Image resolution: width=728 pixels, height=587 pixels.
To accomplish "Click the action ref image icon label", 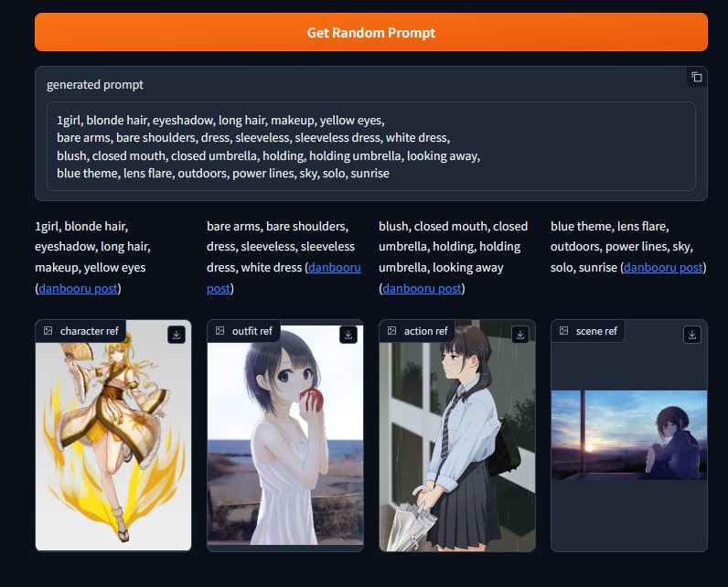I will 417,331.
